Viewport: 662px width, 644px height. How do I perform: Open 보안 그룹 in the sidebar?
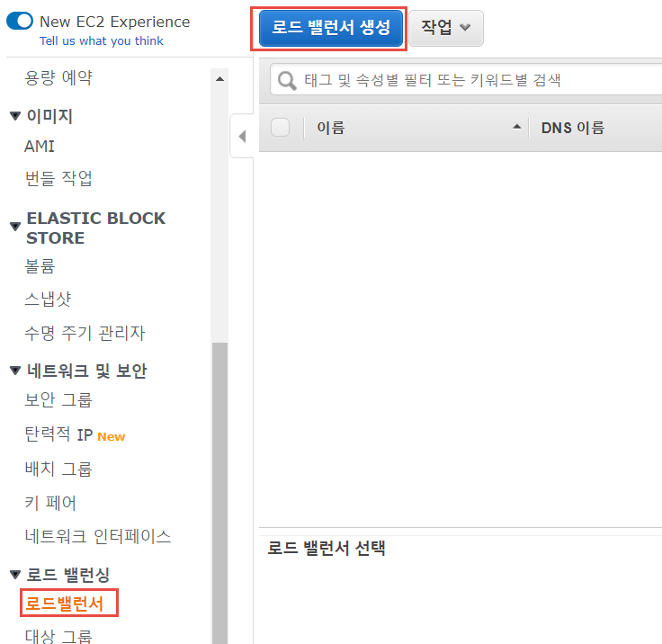click(58, 400)
